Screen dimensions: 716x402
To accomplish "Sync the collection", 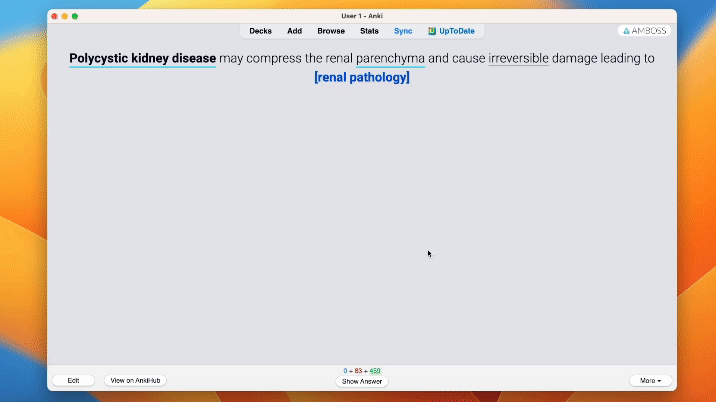I will [403, 31].
